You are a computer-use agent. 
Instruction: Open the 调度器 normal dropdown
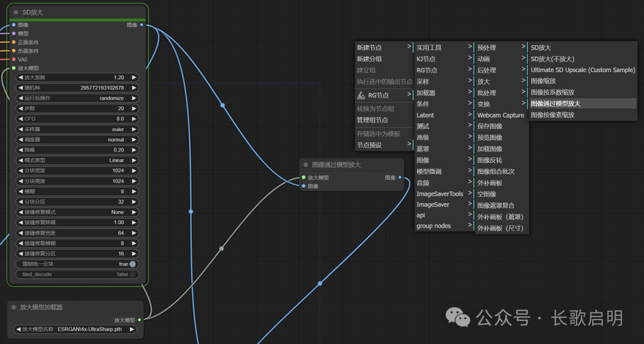[x=77, y=140]
